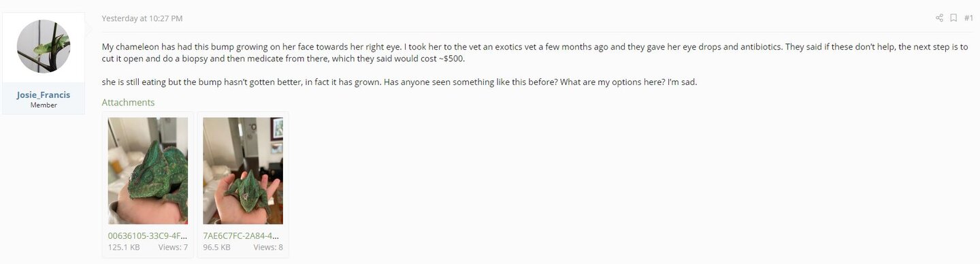This screenshot has width=980, height=264.
Task: Click the Member title under the username
Action: point(44,105)
